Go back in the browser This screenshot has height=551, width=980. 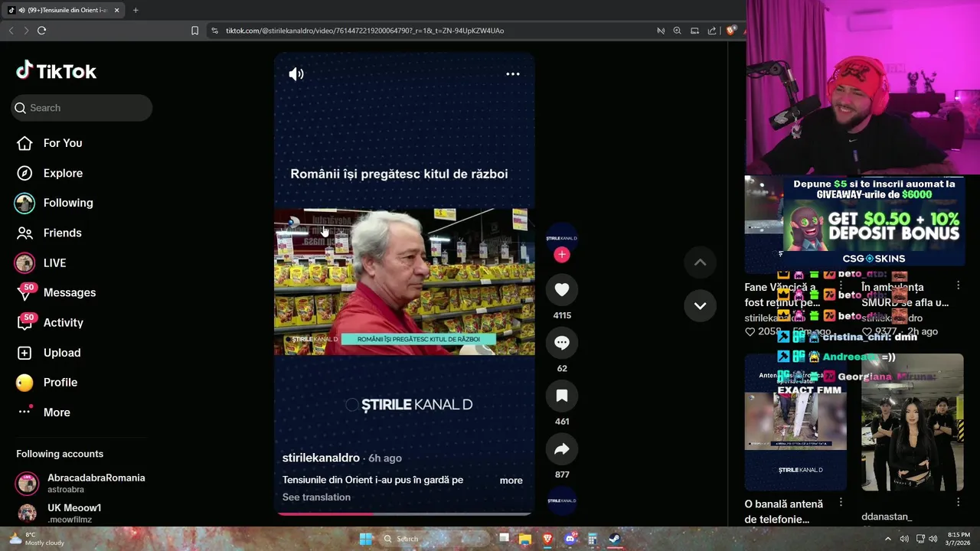click(11, 31)
